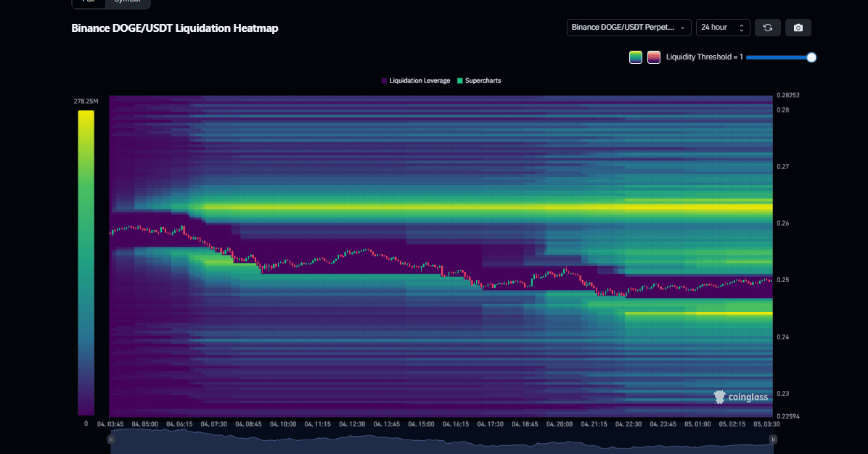Image resolution: width=868 pixels, height=454 pixels.
Task: Click the coinglass watermark logo
Action: pos(740,397)
